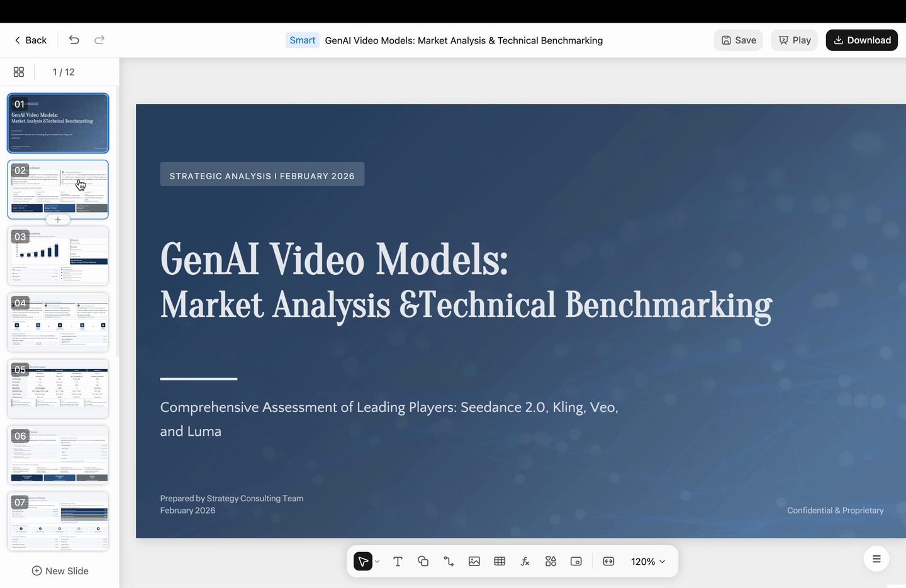This screenshot has width=906, height=588.
Task: Pick the Text tool
Action: point(398,562)
